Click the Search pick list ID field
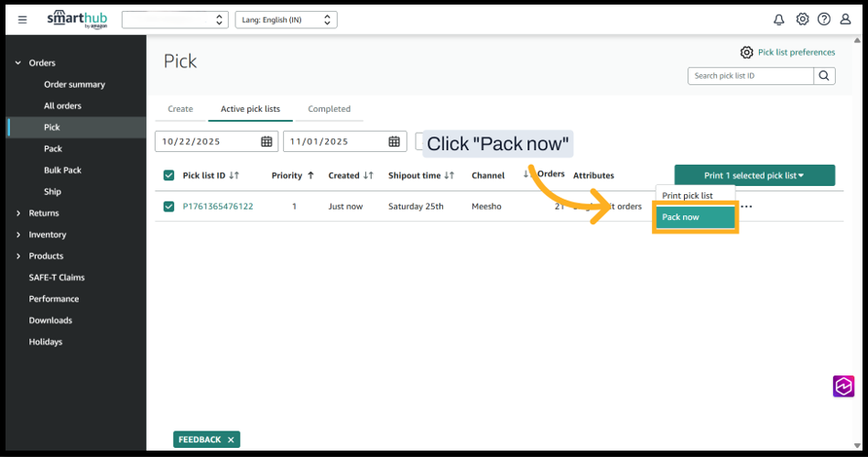 (750, 76)
